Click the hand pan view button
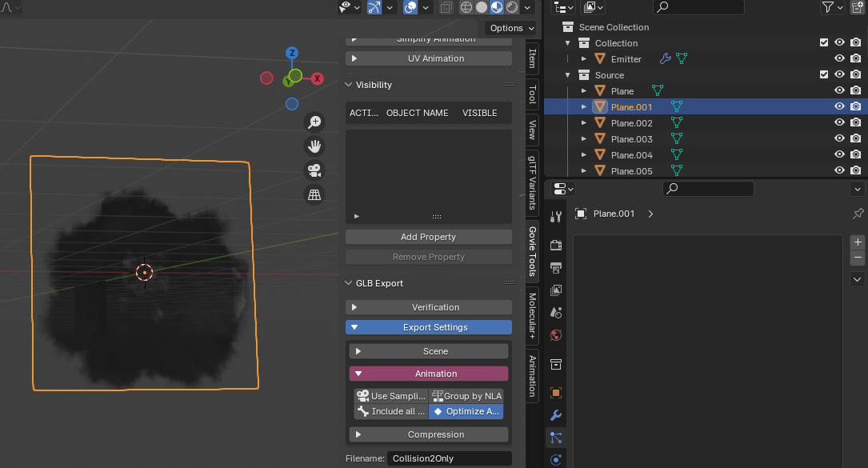868x468 pixels. 314,146
